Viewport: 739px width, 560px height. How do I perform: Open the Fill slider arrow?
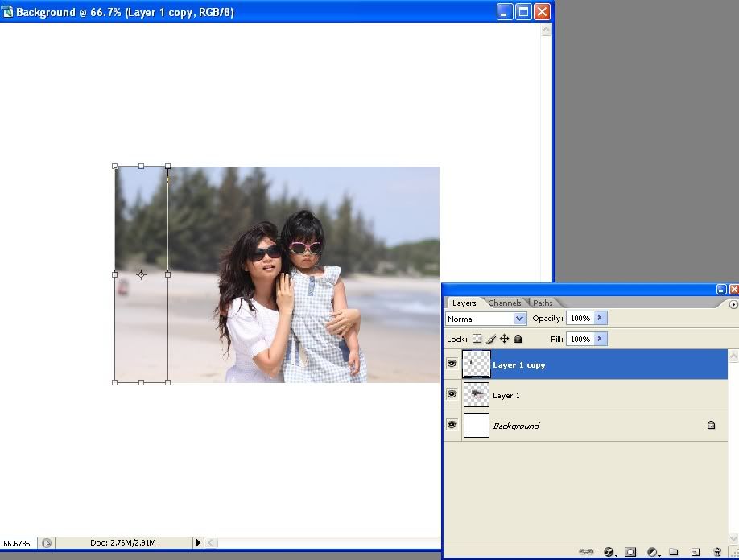click(x=600, y=340)
